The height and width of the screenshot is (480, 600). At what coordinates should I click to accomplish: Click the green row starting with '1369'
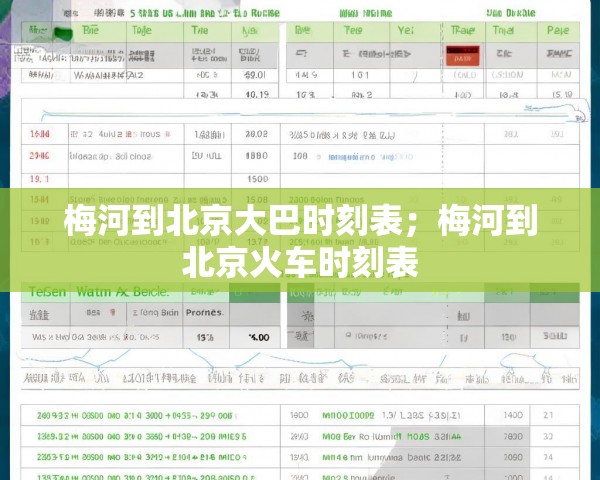142,436
